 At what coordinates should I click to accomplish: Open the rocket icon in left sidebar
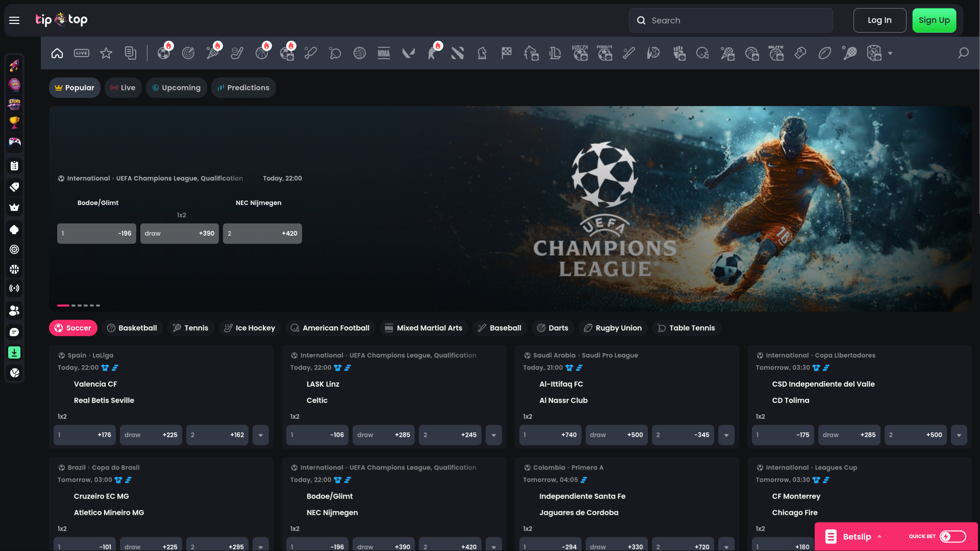pos(14,65)
